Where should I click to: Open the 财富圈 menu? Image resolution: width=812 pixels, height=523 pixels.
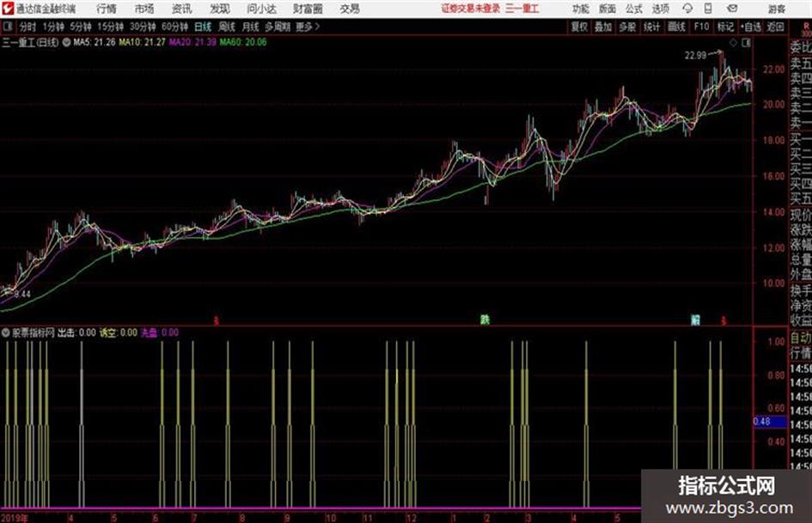(308, 9)
